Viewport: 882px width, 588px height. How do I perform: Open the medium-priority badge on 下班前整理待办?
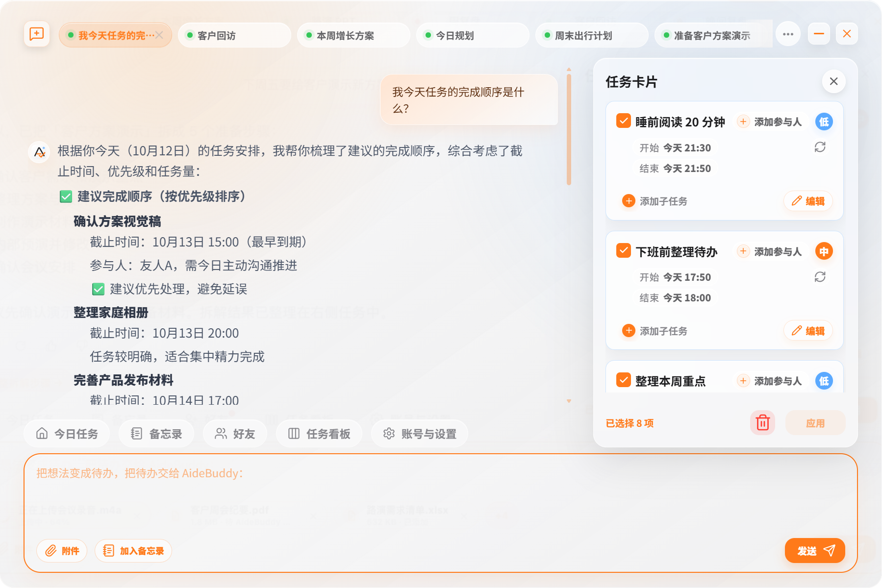[824, 251]
